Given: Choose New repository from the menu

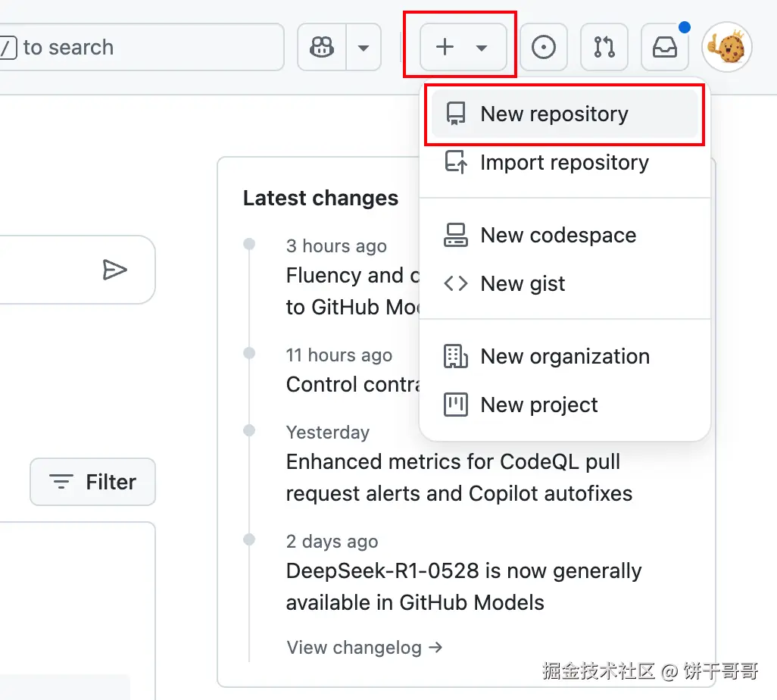Looking at the screenshot, I should [565, 114].
